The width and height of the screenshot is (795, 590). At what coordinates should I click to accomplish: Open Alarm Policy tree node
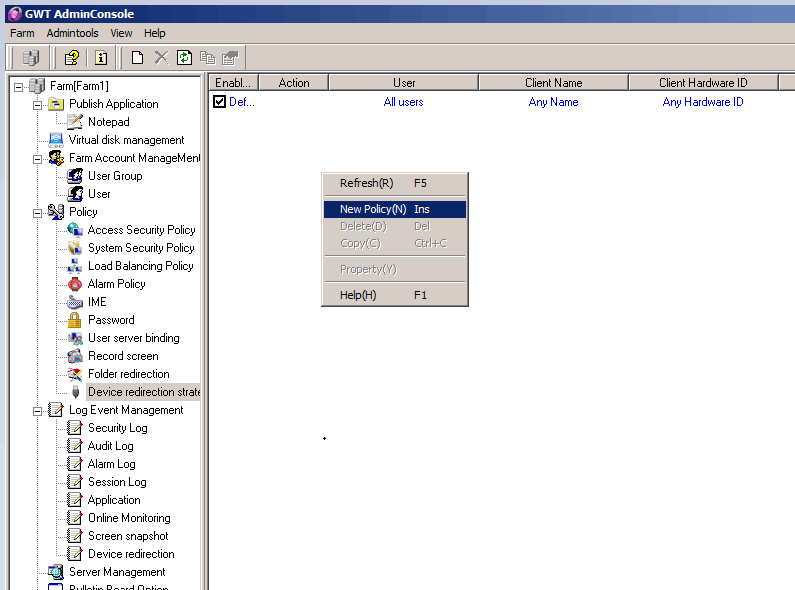tap(116, 284)
